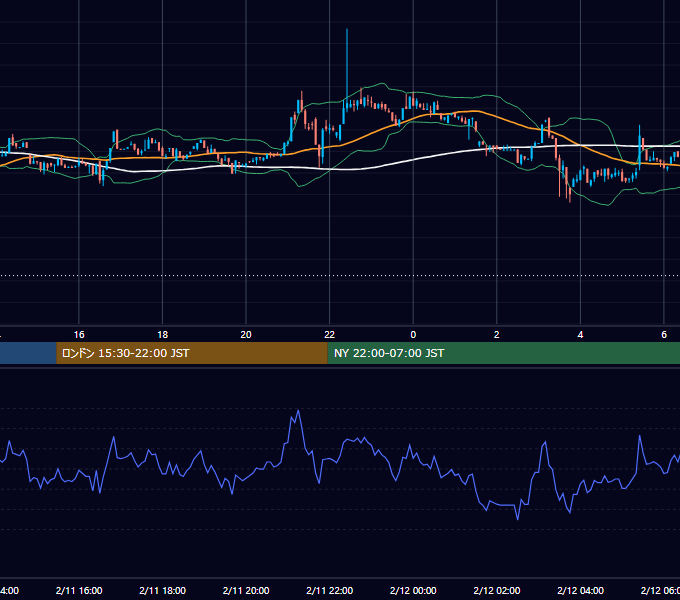680x600 pixels.
Task: Click the 2/12 02:00 label on indicator axis
Action: click(497, 590)
